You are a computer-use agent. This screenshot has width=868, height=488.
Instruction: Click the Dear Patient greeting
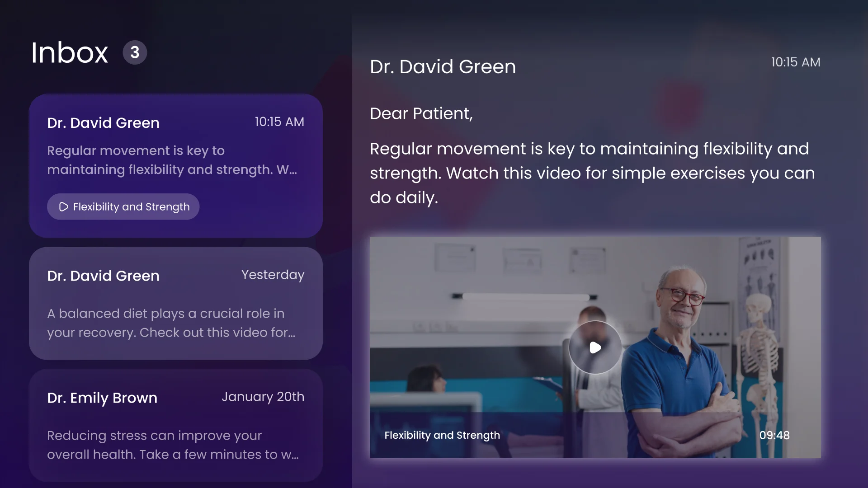[x=421, y=113]
